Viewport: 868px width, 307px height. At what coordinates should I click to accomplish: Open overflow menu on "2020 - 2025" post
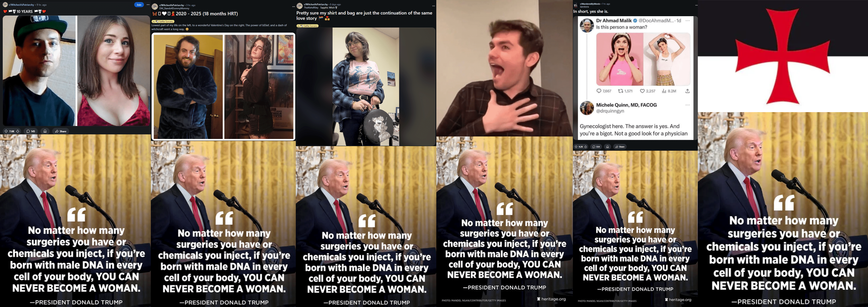click(293, 6)
